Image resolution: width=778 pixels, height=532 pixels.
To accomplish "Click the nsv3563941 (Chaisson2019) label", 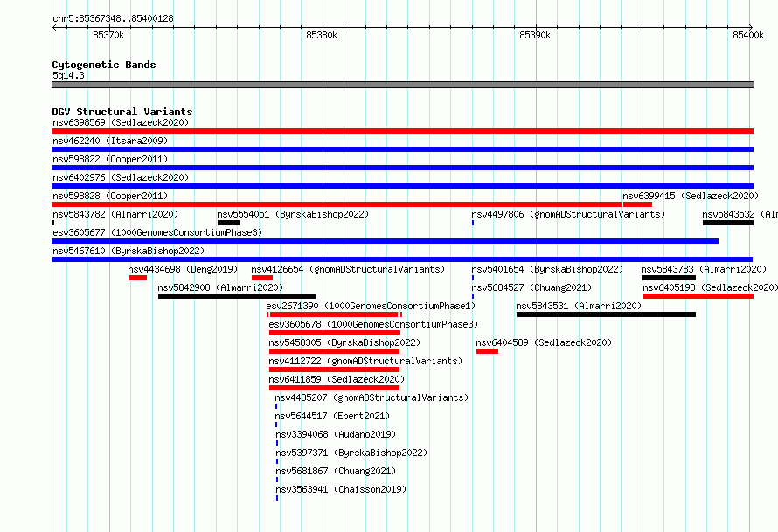I will (x=341, y=489).
